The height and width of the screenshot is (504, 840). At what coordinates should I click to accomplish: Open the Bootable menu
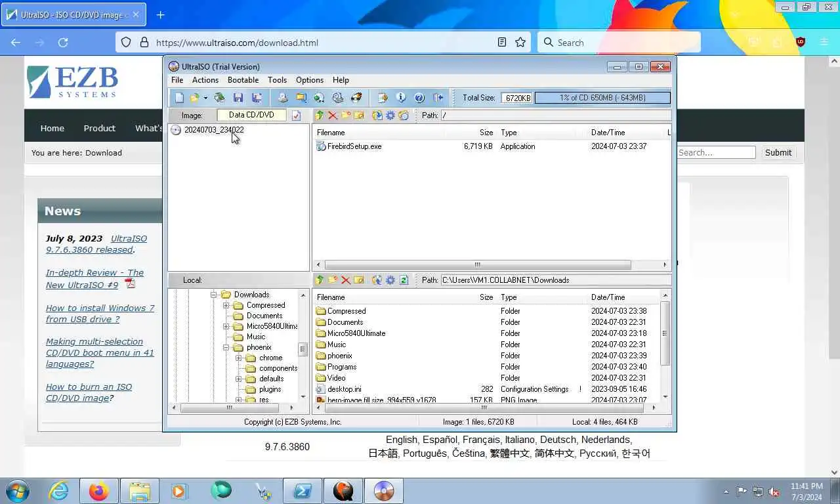pyautogui.click(x=243, y=80)
